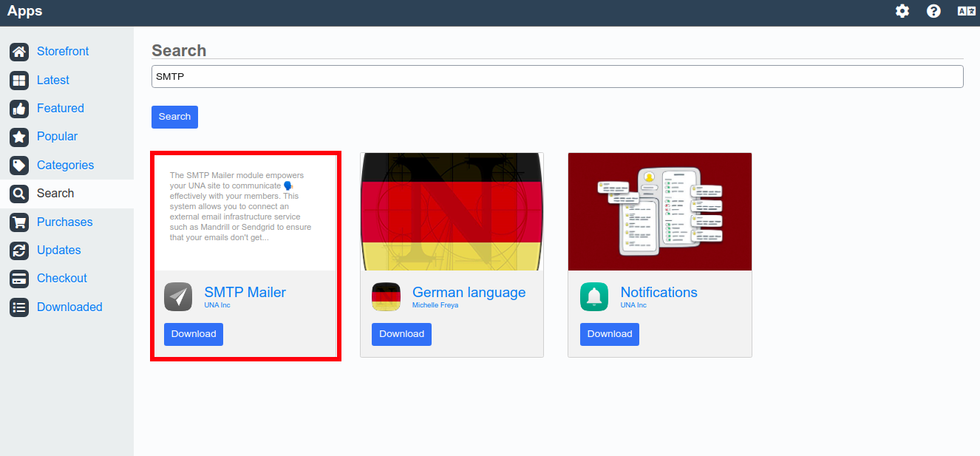This screenshot has height=456, width=980.
Task: Open settings via the gear icon
Action: pos(902,11)
